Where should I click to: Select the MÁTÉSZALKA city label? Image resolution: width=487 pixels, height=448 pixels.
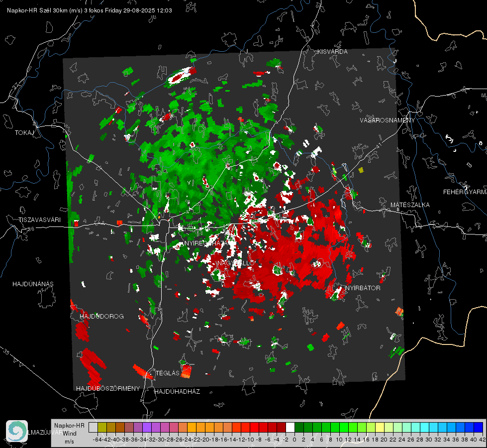(x=410, y=205)
